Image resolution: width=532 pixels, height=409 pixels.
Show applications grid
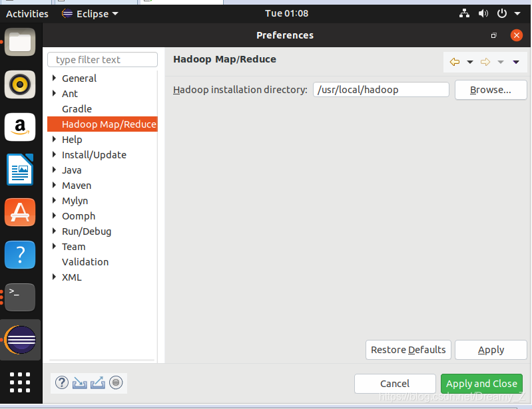20,382
